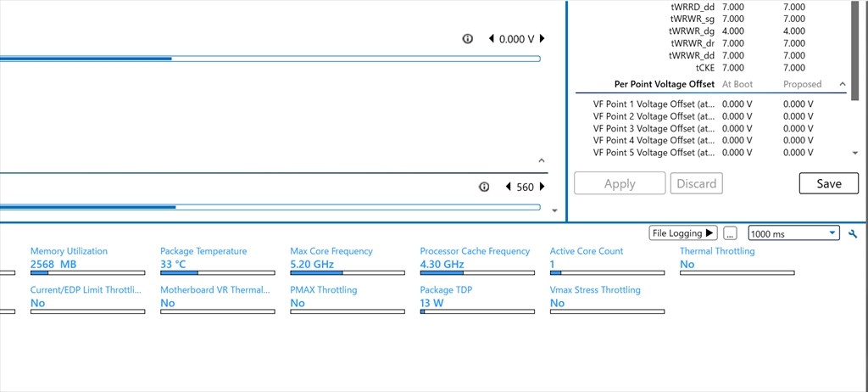Open monitoring settings with the wrench icon
This screenshot has width=868, height=392.
(853, 233)
